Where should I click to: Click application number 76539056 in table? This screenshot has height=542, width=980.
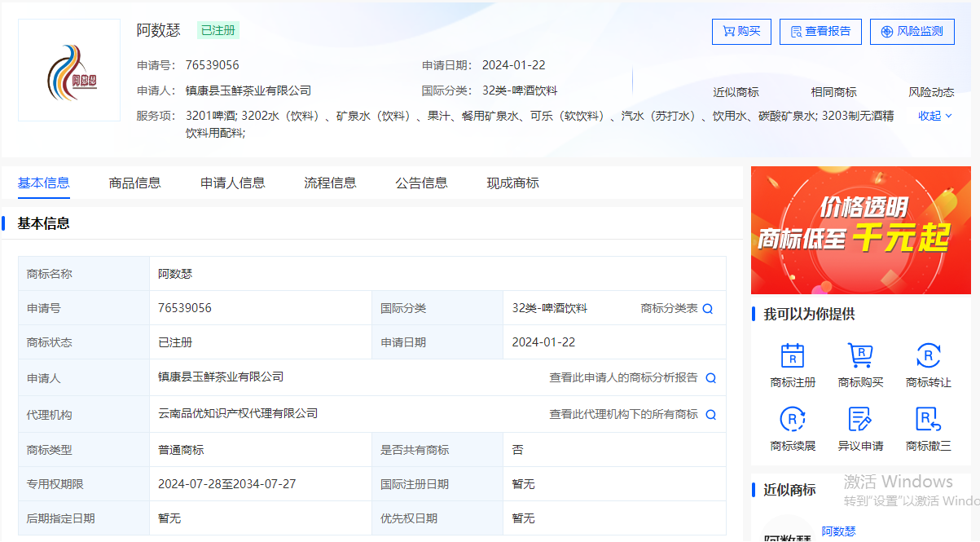(185, 308)
